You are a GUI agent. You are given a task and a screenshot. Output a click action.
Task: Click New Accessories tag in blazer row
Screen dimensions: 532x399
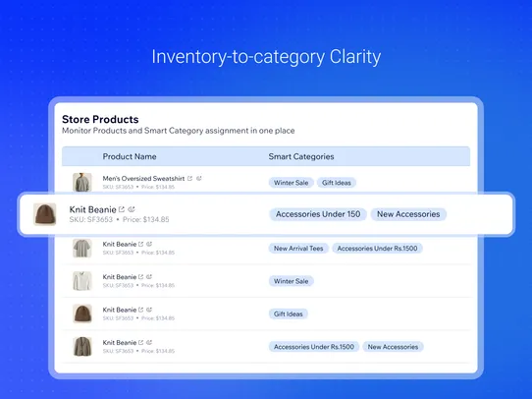click(393, 347)
